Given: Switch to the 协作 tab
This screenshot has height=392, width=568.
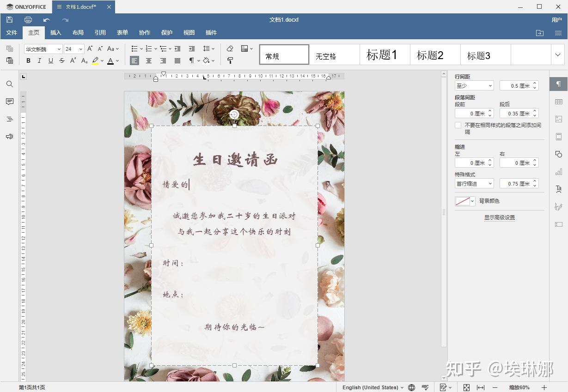Looking at the screenshot, I should [x=144, y=33].
